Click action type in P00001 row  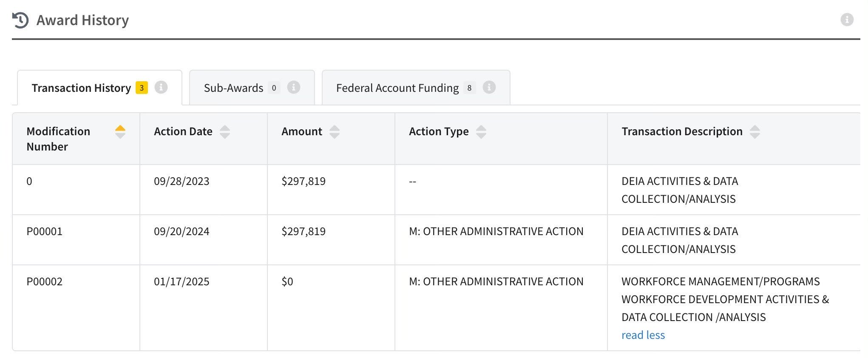click(496, 231)
